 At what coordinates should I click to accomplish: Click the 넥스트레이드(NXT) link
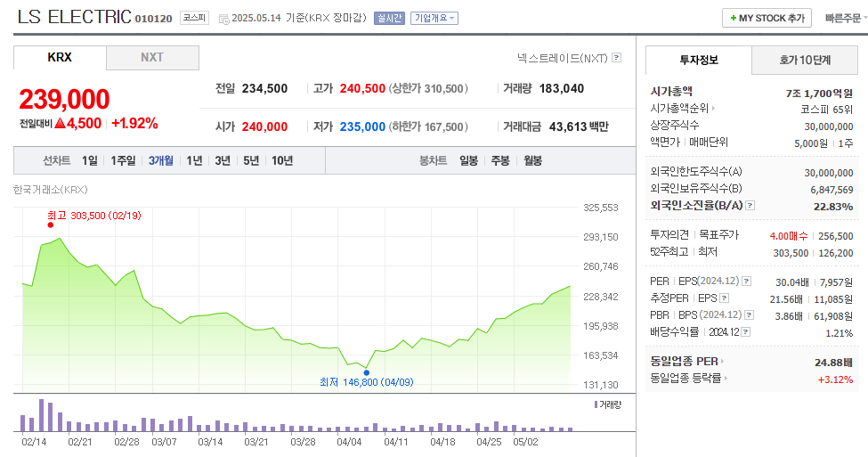point(563,58)
